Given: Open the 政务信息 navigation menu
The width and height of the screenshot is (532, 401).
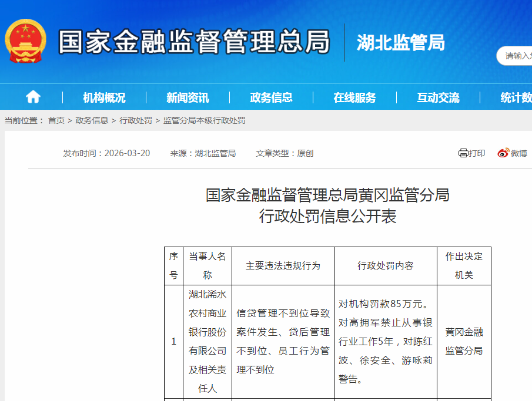Looking at the screenshot, I should click(270, 97).
